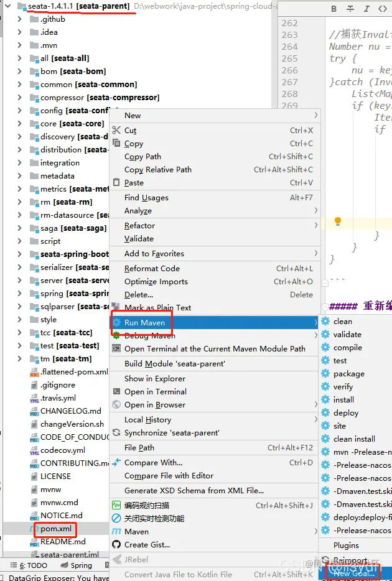Click line number 262 in the editor gutter
392x581 pixels.
(290, 23)
